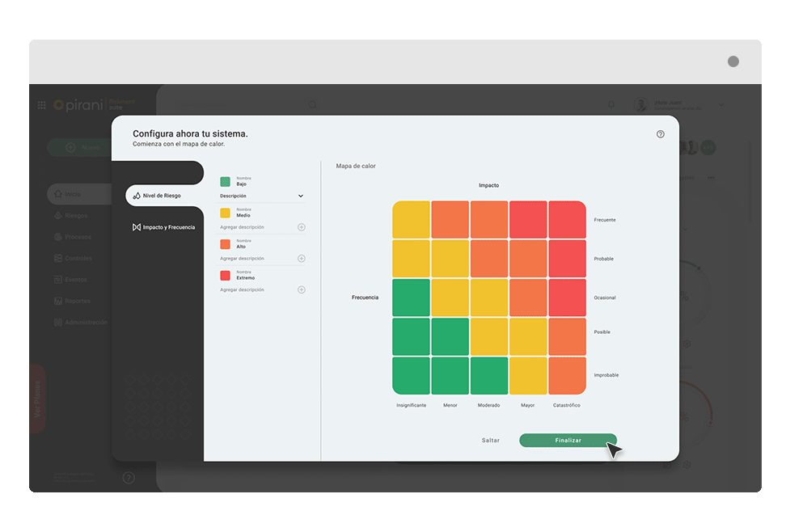The height and width of the screenshot is (532, 790).
Task: Switch to the Impacto y Frecuencia tab
Action: pos(163,227)
